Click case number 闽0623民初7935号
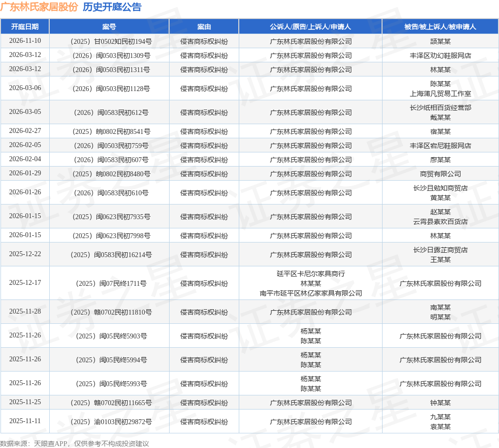Image resolution: width=499 pixels, height=448 pixels. tap(111, 217)
